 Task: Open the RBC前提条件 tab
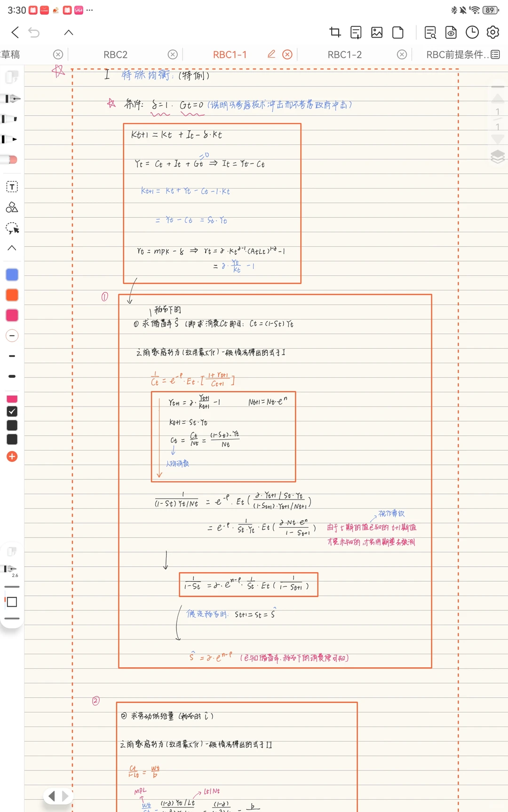pos(457,55)
